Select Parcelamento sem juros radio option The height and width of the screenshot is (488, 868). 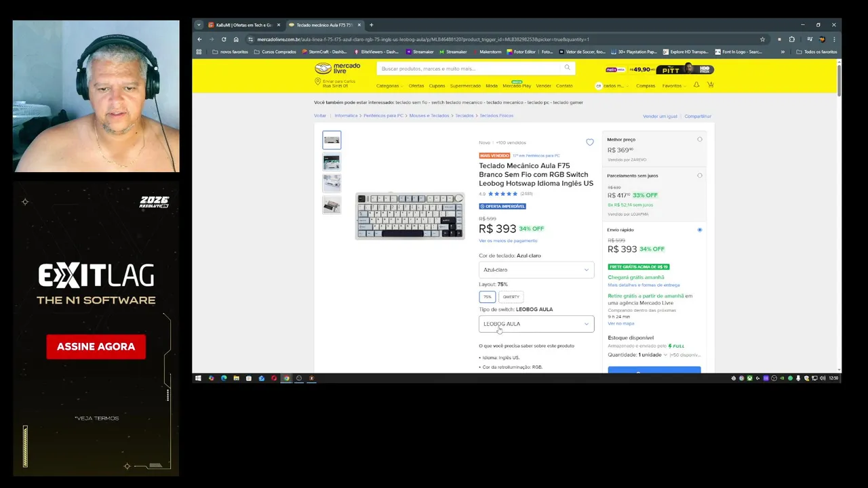pyautogui.click(x=700, y=176)
